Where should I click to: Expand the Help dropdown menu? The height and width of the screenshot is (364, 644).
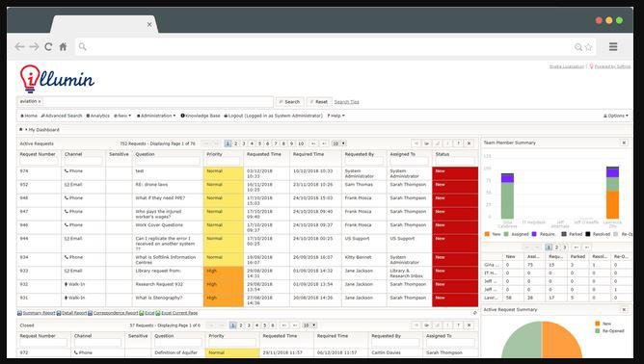tap(335, 116)
